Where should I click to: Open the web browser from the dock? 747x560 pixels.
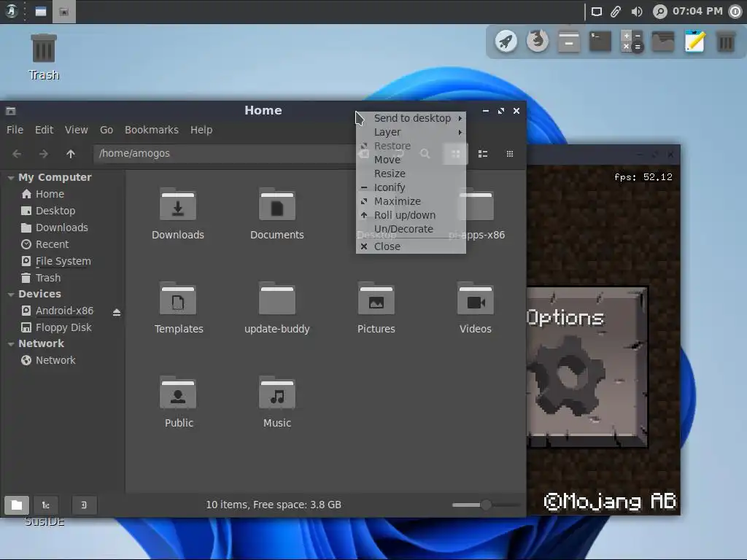click(538, 42)
